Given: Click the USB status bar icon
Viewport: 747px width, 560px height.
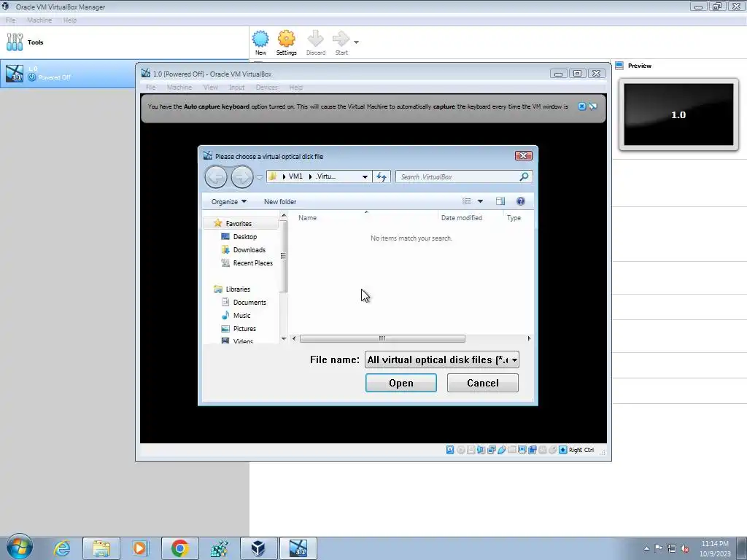Looking at the screenshot, I should pyautogui.click(x=502, y=450).
